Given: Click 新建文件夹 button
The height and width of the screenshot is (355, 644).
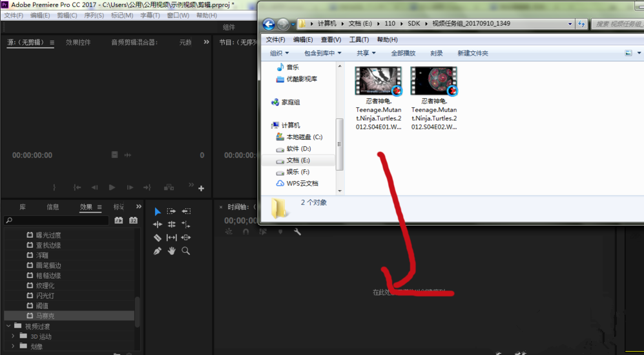Looking at the screenshot, I should tap(473, 53).
